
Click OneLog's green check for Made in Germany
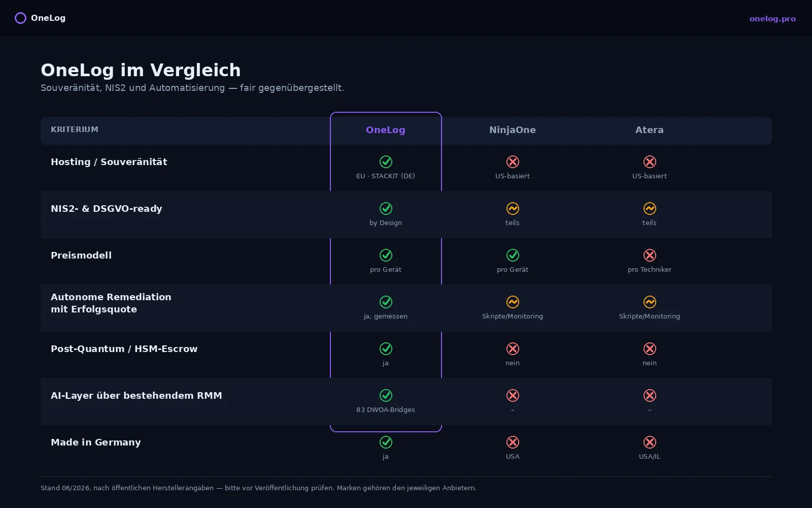[386, 442]
